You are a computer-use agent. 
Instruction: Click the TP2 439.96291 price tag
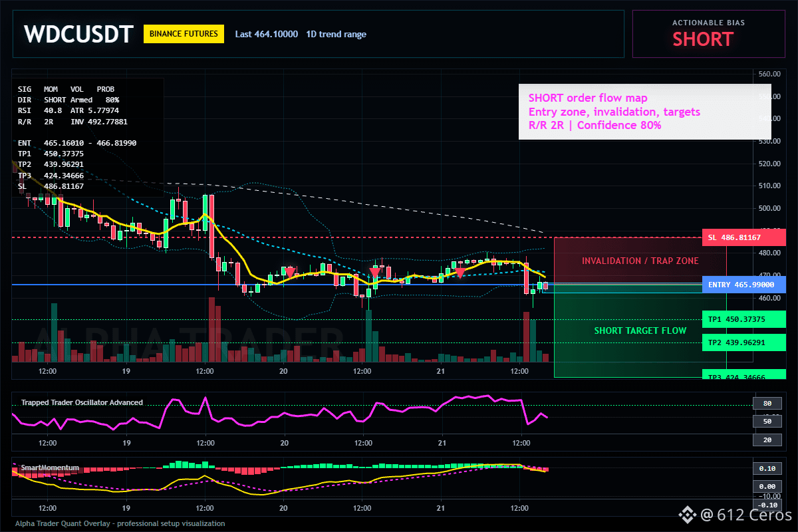click(744, 342)
